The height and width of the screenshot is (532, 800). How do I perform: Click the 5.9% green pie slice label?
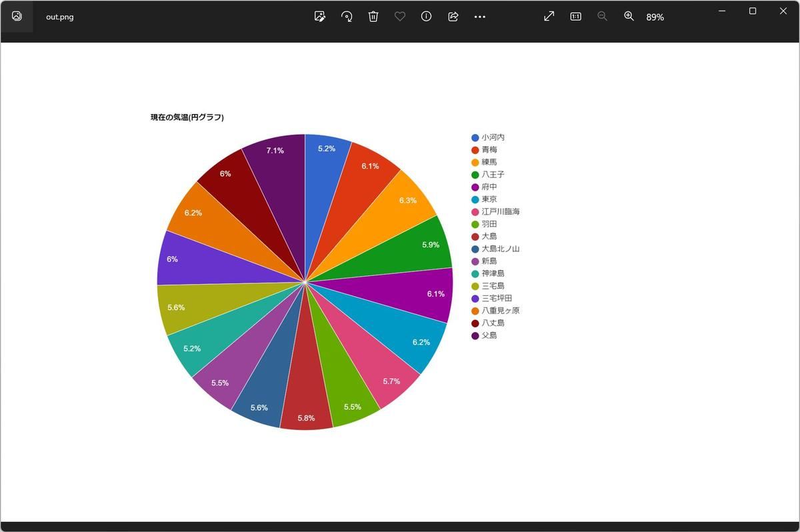coord(431,245)
